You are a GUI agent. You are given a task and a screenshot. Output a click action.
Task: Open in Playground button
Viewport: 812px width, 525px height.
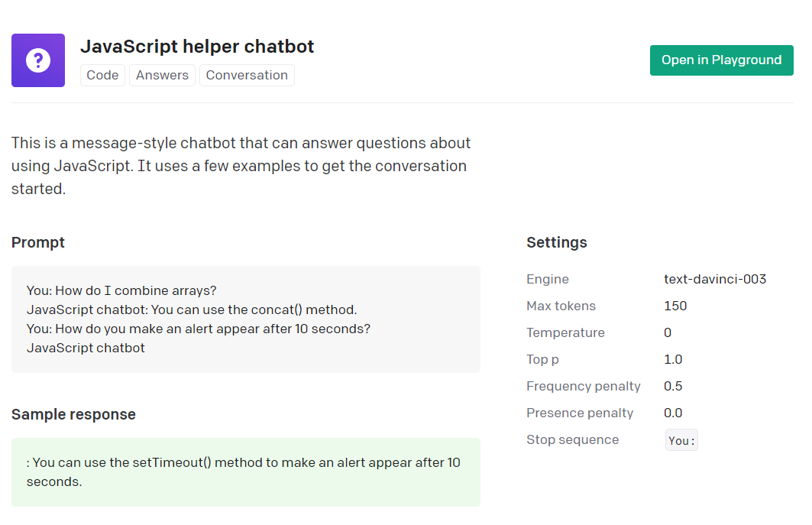pyautogui.click(x=721, y=60)
